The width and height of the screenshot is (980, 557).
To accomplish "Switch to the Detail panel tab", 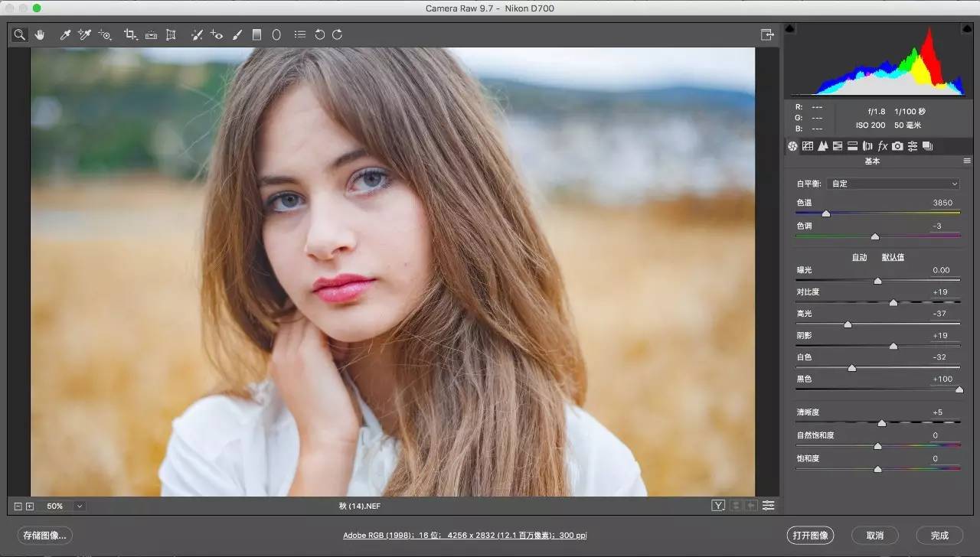I will tap(822, 146).
